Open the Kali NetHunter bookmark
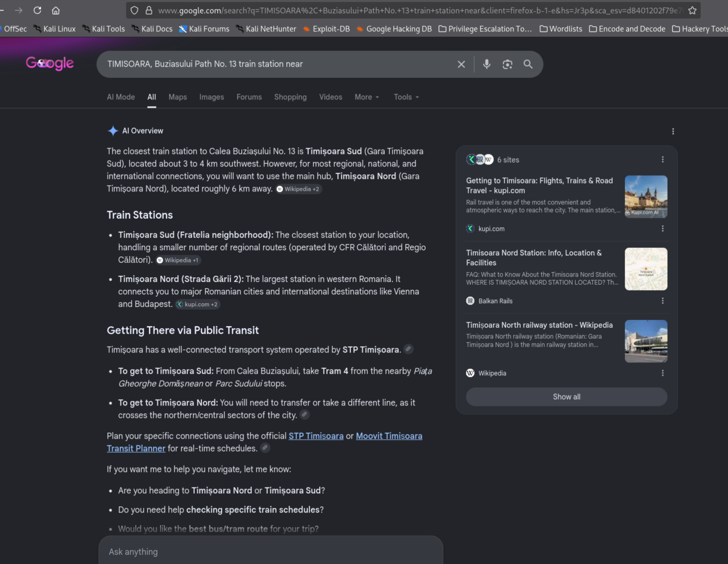728x564 pixels. tap(266, 29)
